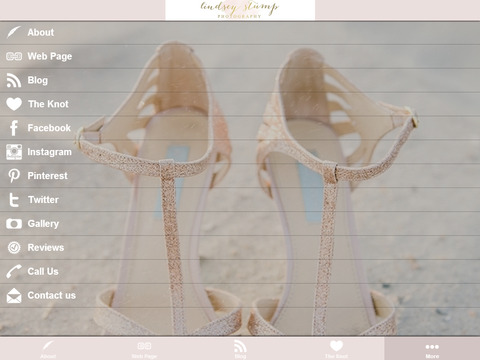Switch to the About tab in the bottom bar
This screenshot has height=360, width=480.
click(48, 349)
